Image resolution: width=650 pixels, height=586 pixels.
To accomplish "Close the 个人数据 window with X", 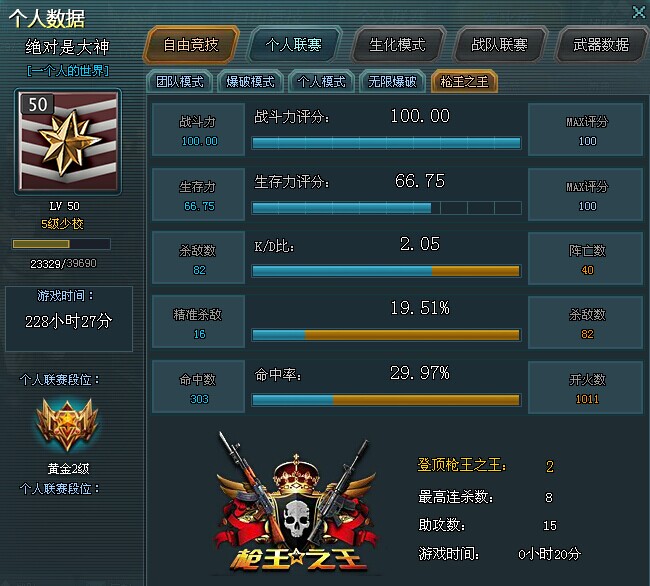I will tap(639, 12).
